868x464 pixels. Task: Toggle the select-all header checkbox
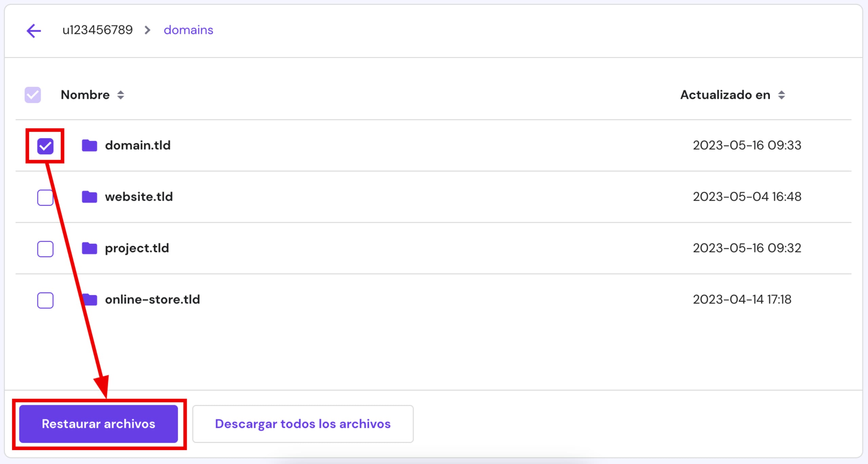point(33,95)
